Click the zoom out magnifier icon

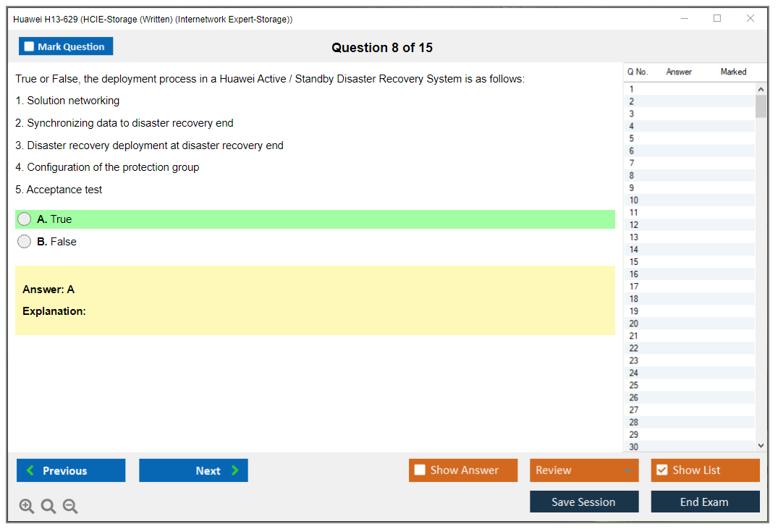coord(70,507)
